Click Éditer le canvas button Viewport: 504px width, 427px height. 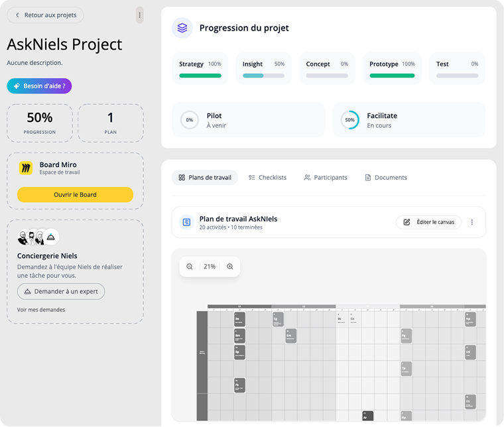point(429,222)
